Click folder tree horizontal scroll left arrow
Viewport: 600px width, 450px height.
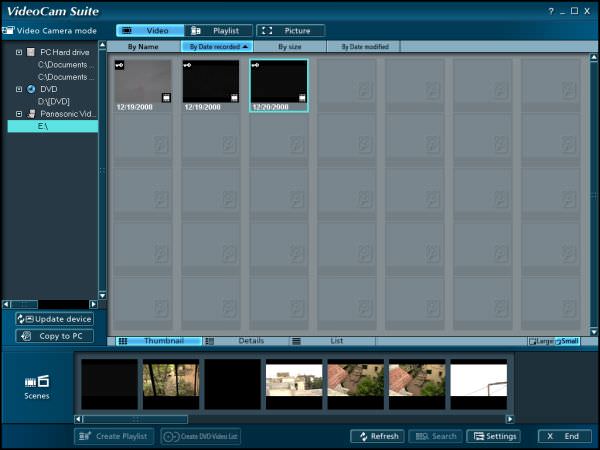click(x=6, y=304)
